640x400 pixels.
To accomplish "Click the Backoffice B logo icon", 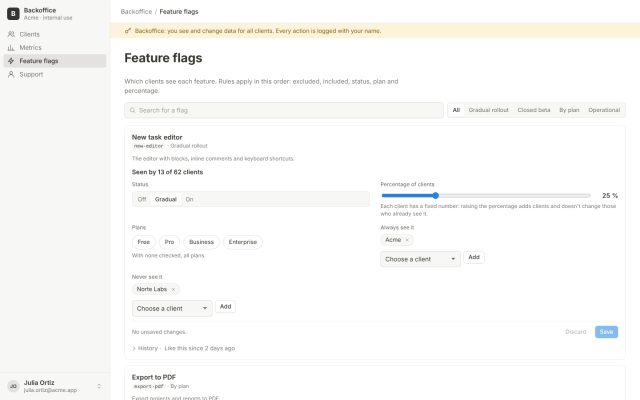I will pos(13,13).
